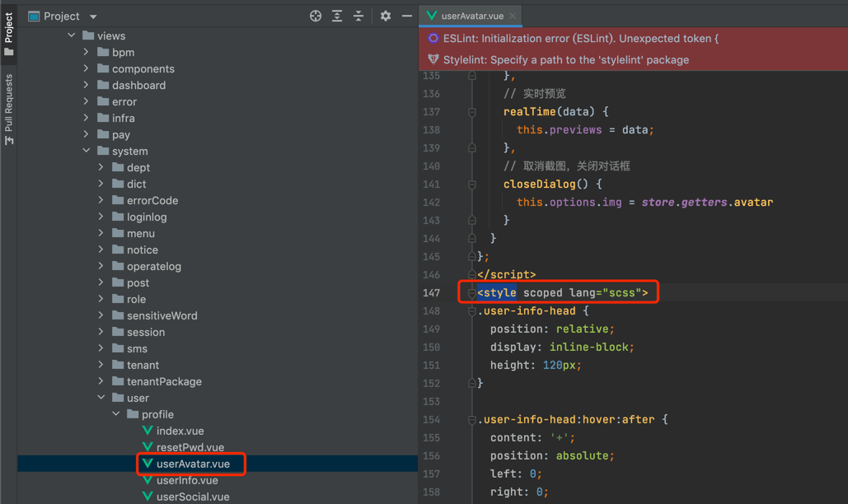
Task: Click the Collapse All icon in Project toolbar
Action: [358, 16]
